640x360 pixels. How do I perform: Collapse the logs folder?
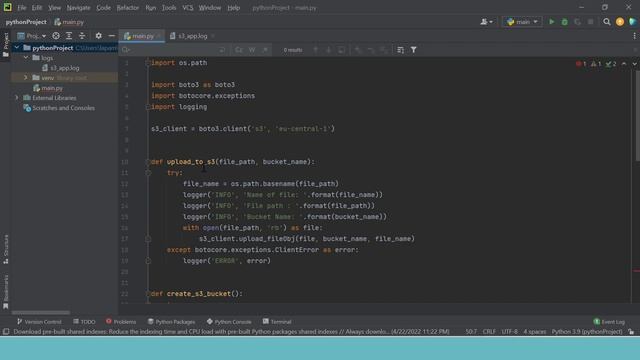coord(26,58)
